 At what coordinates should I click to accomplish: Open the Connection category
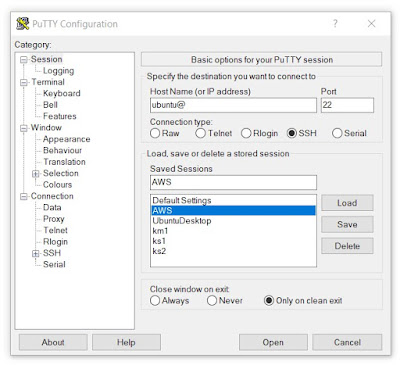pyautogui.click(x=52, y=196)
